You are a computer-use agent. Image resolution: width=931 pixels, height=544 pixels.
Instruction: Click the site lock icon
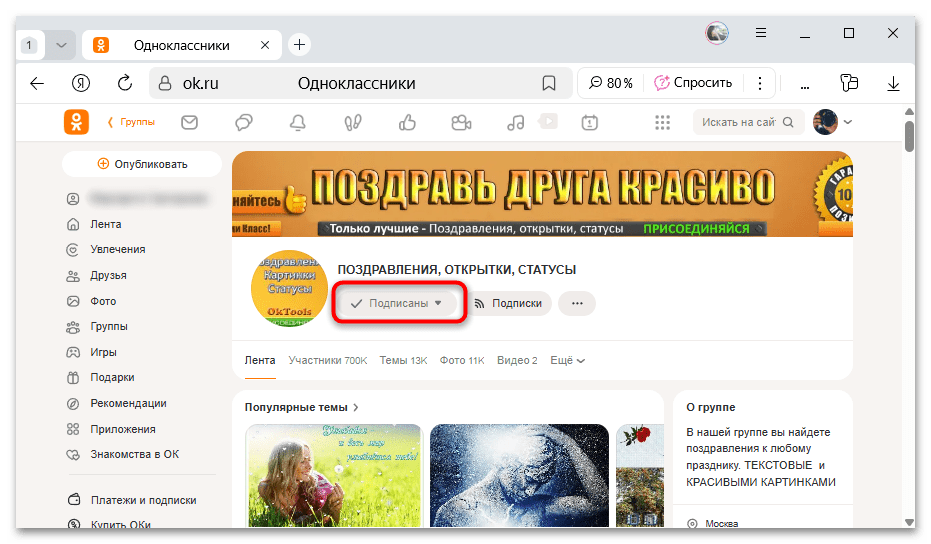[x=165, y=83]
